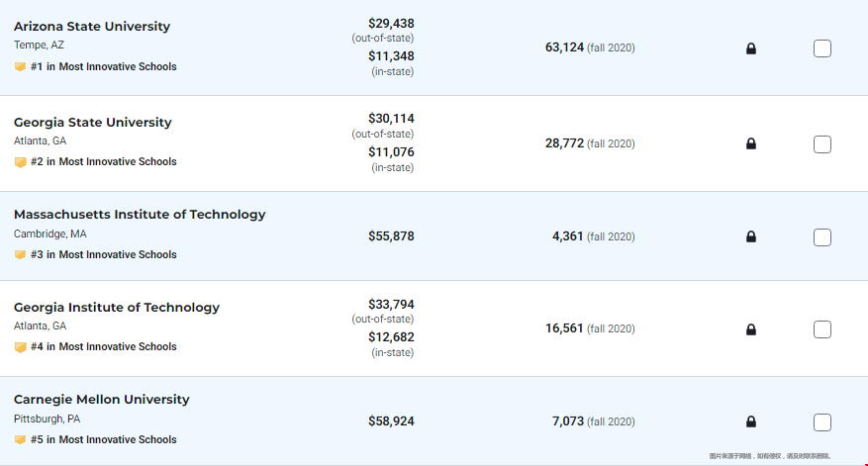Click the lock icon in Arizona State University row
Screen dimensions: 868x466
[x=750, y=48]
